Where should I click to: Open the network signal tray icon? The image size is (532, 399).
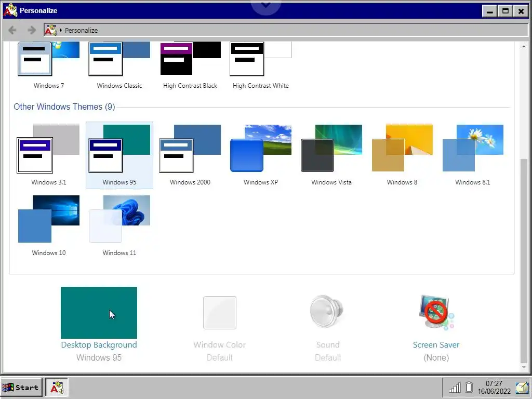pyautogui.click(x=455, y=387)
